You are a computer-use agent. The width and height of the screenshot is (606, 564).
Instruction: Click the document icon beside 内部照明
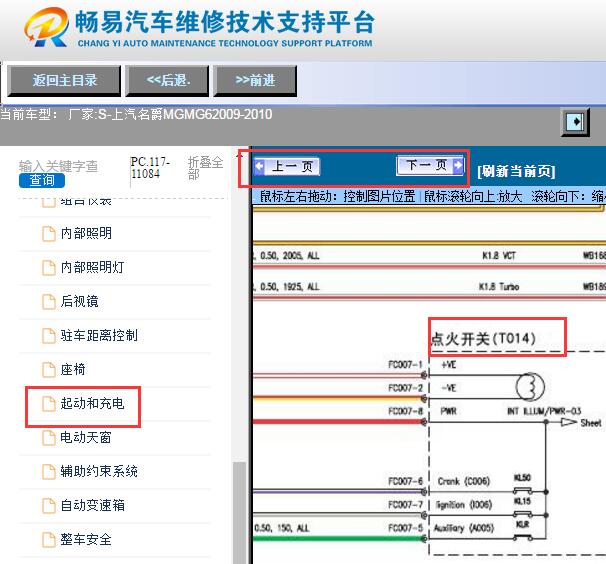(x=49, y=234)
